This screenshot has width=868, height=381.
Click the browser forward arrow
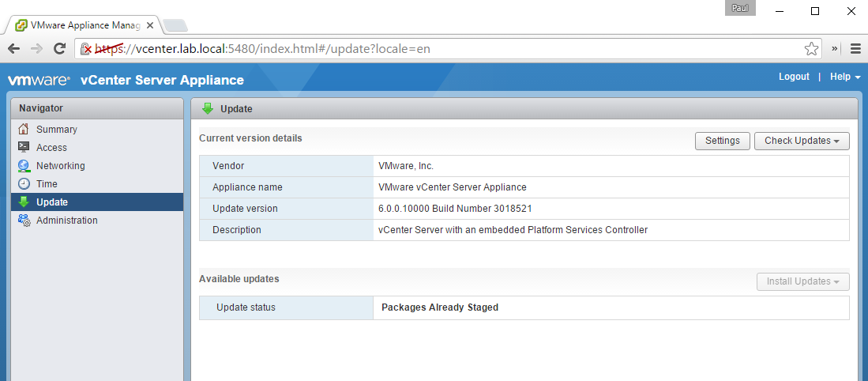coord(36,49)
